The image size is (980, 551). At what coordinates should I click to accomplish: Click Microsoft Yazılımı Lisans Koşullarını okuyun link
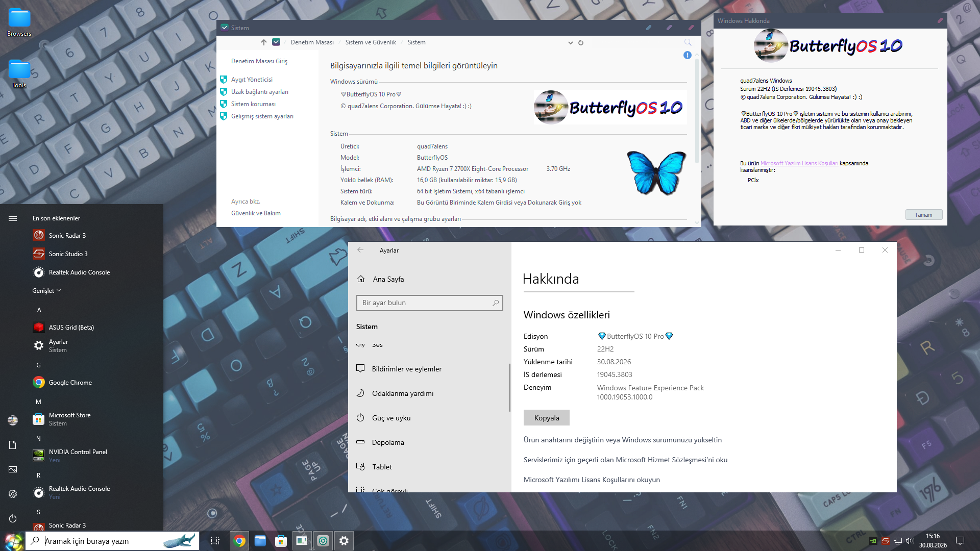coord(592,480)
